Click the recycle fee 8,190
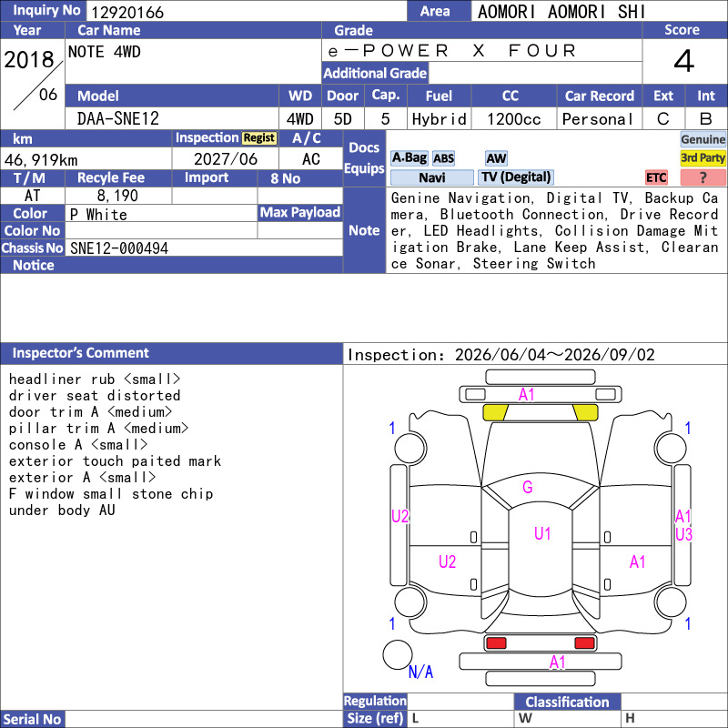Image resolution: width=728 pixels, height=728 pixels. pos(117,196)
